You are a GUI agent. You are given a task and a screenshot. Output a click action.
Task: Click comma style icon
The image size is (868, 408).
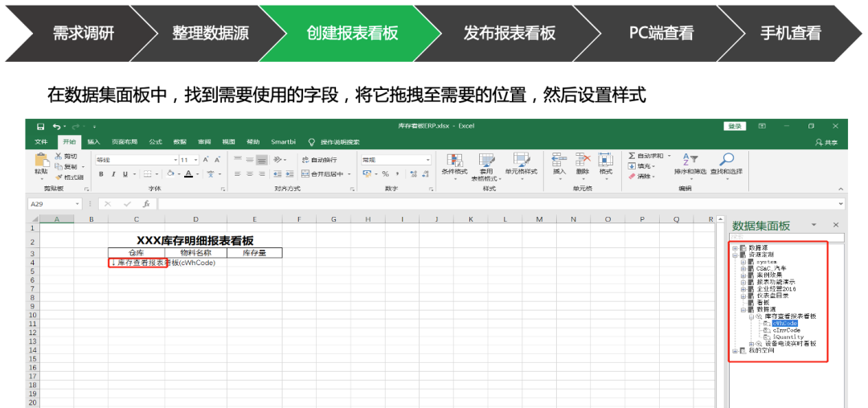398,173
